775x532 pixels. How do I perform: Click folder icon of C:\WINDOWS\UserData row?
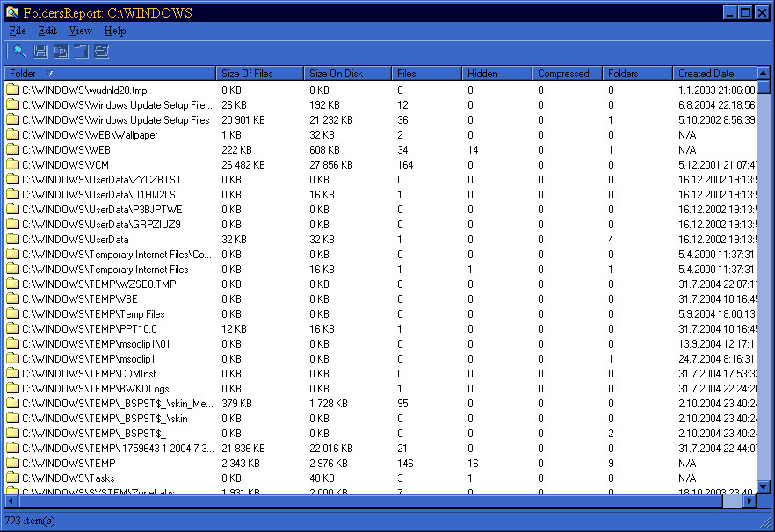[13, 239]
